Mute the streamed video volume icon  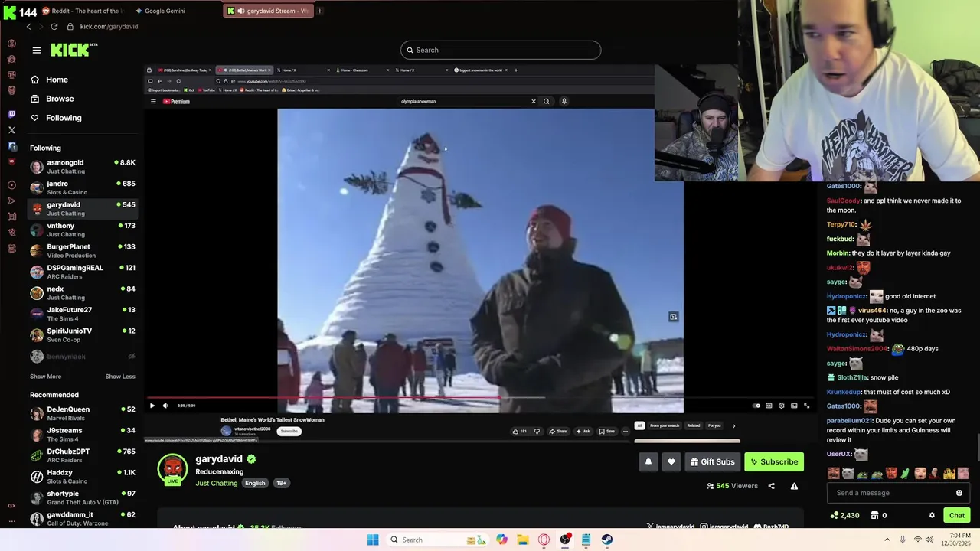point(165,406)
